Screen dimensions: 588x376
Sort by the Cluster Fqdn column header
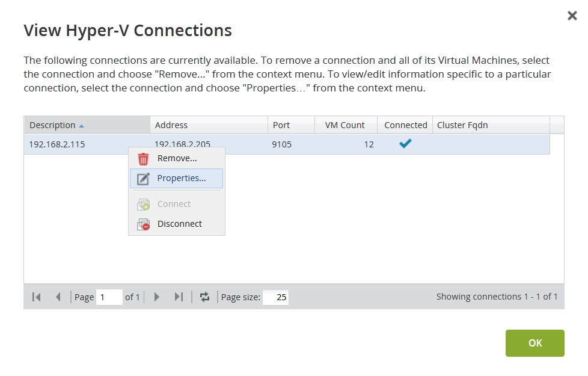(491, 125)
